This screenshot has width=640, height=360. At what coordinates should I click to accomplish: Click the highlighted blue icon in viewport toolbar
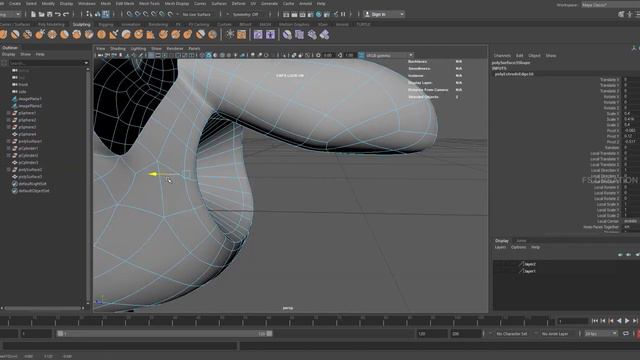click(x=209, y=55)
